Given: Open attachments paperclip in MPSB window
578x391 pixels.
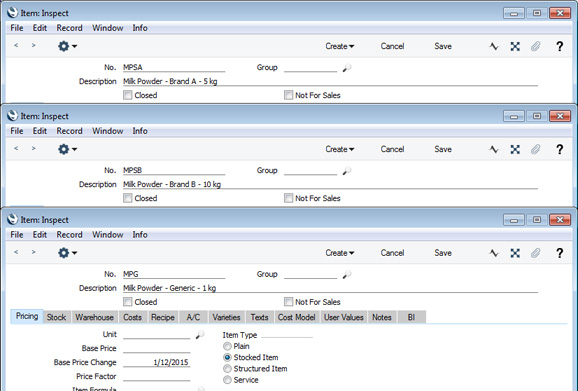Looking at the screenshot, I should coord(536,149).
